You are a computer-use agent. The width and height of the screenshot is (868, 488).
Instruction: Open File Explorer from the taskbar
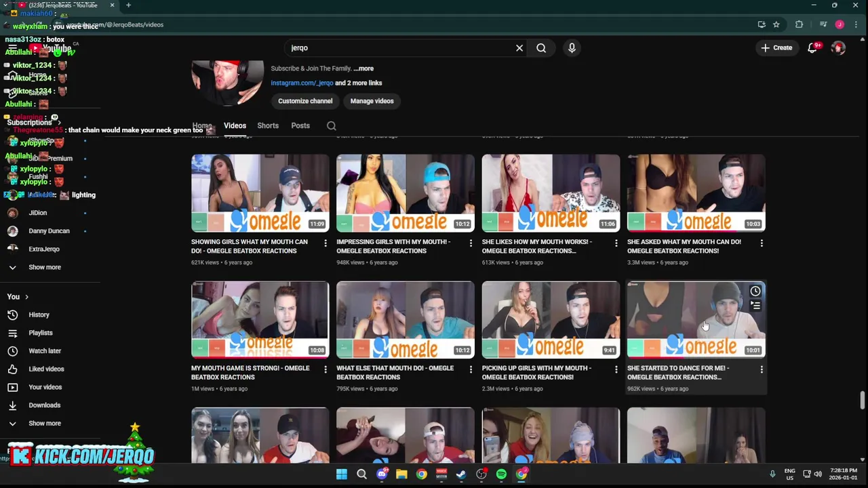pyautogui.click(x=401, y=474)
